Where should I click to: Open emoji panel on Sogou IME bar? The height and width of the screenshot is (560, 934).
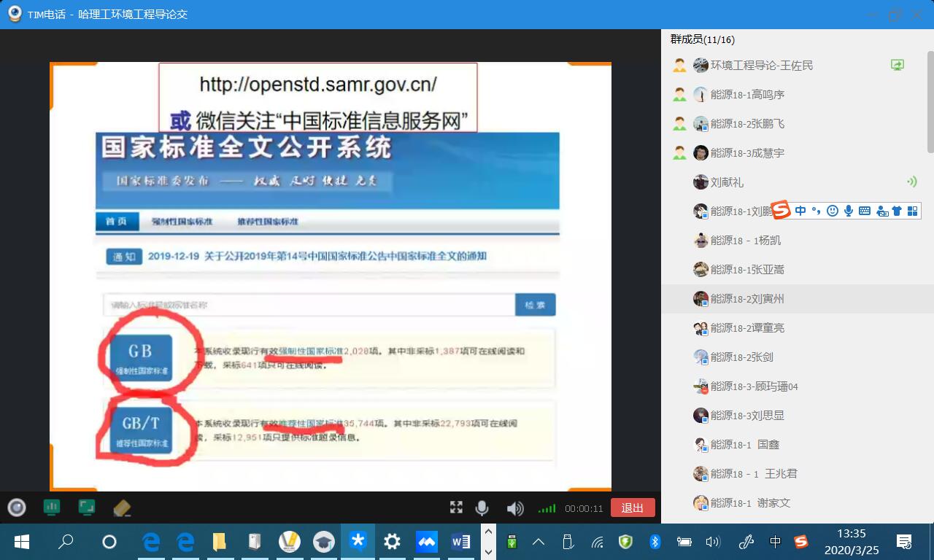click(x=833, y=211)
